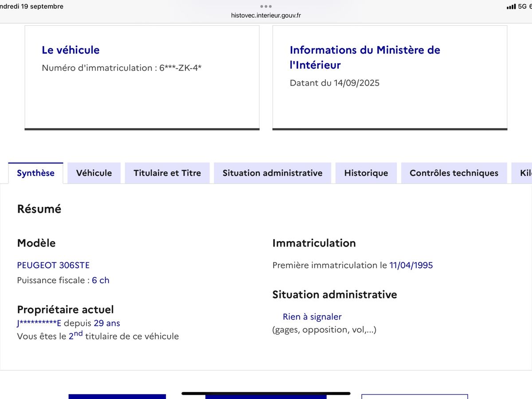The image size is (532, 399).
Task: Tap the histovec.interieur.gouv.fr address bar
Action: click(266, 16)
